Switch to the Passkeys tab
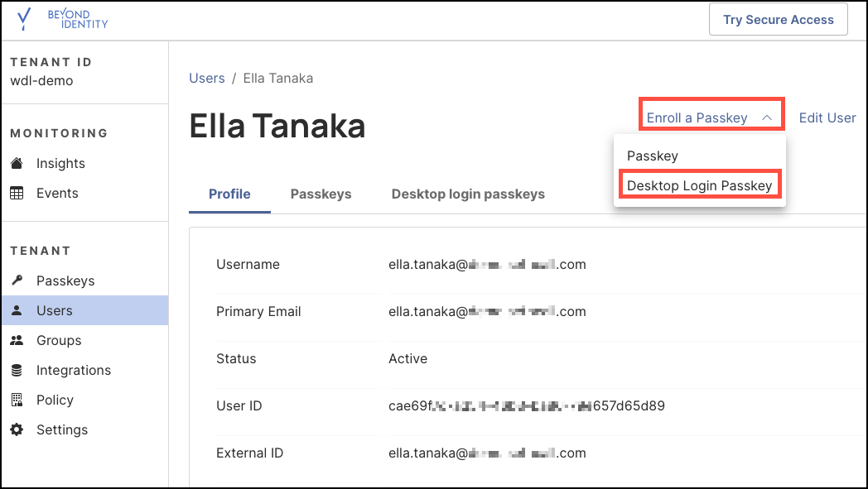Screen dimensions: 868x489 pyautogui.click(x=321, y=194)
